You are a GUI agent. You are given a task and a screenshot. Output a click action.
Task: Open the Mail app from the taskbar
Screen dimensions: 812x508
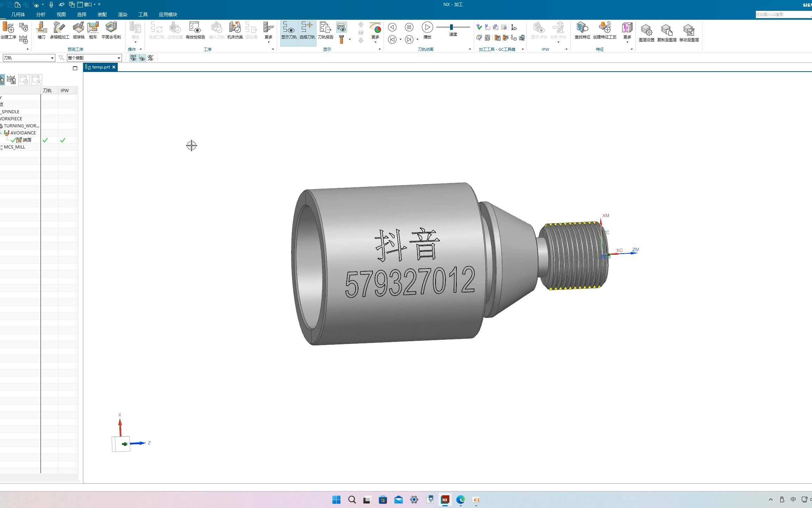(x=399, y=500)
